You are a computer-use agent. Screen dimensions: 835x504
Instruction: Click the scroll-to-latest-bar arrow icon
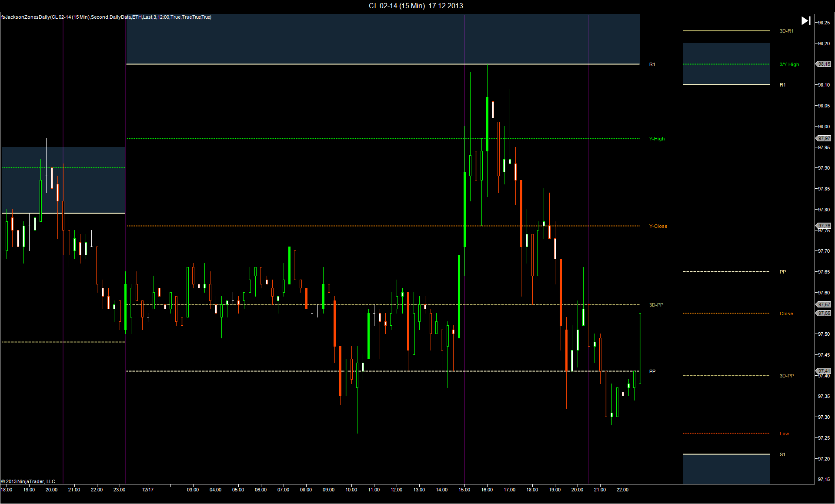(x=805, y=21)
